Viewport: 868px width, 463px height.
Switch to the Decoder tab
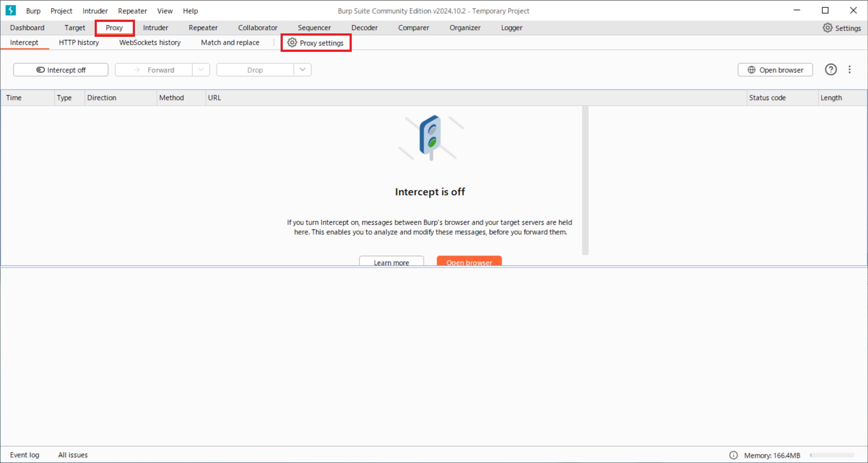[x=365, y=27]
